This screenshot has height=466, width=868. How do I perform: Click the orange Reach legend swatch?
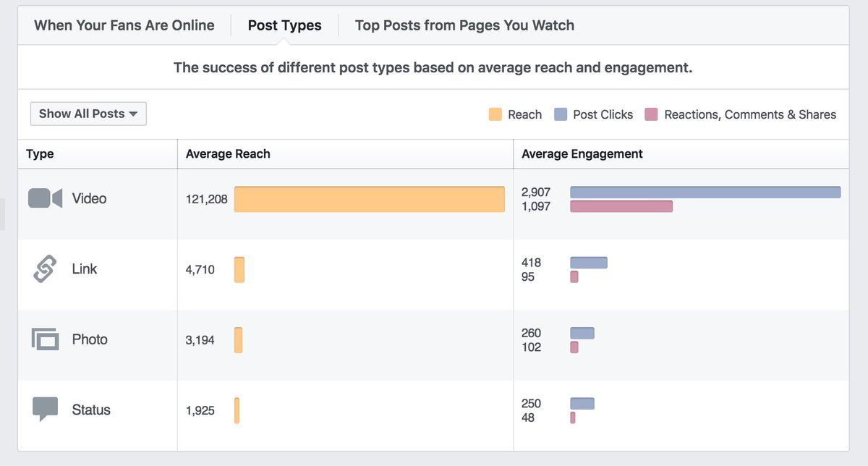(495, 114)
